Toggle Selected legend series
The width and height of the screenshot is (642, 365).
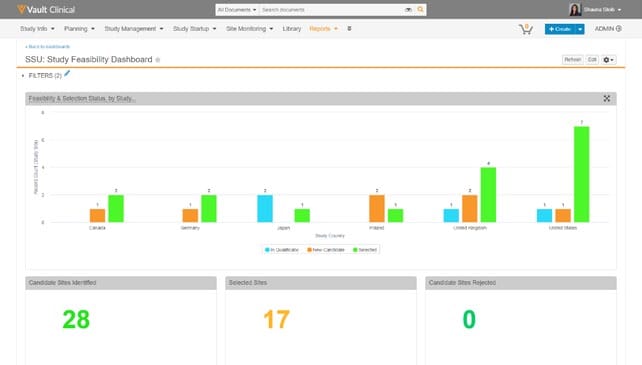pos(365,250)
